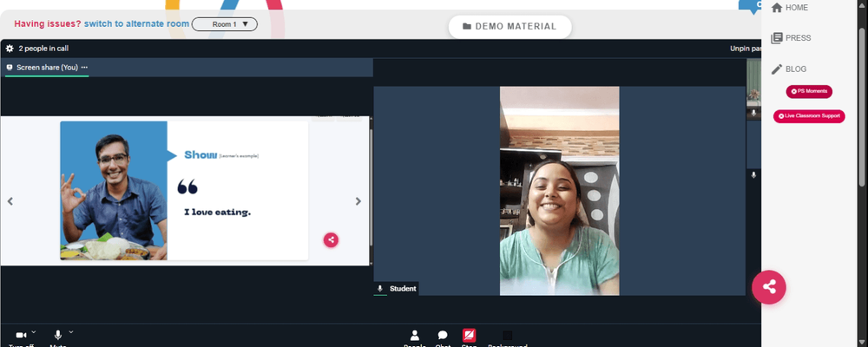This screenshot has width=868, height=347.
Task: Click the shared slide's vertical scrollbar
Action: pos(371,188)
